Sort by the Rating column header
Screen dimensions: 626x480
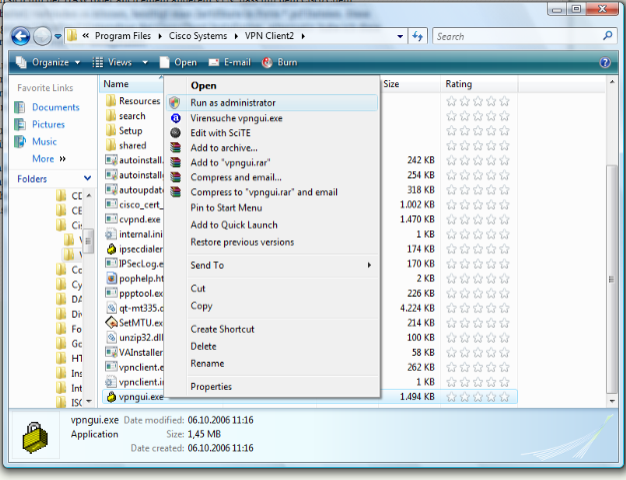pos(459,84)
